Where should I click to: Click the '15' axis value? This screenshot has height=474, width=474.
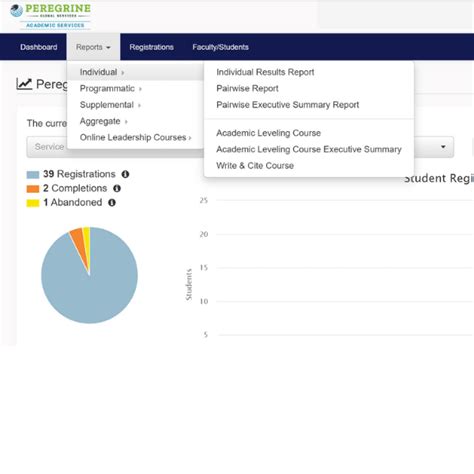click(x=204, y=268)
